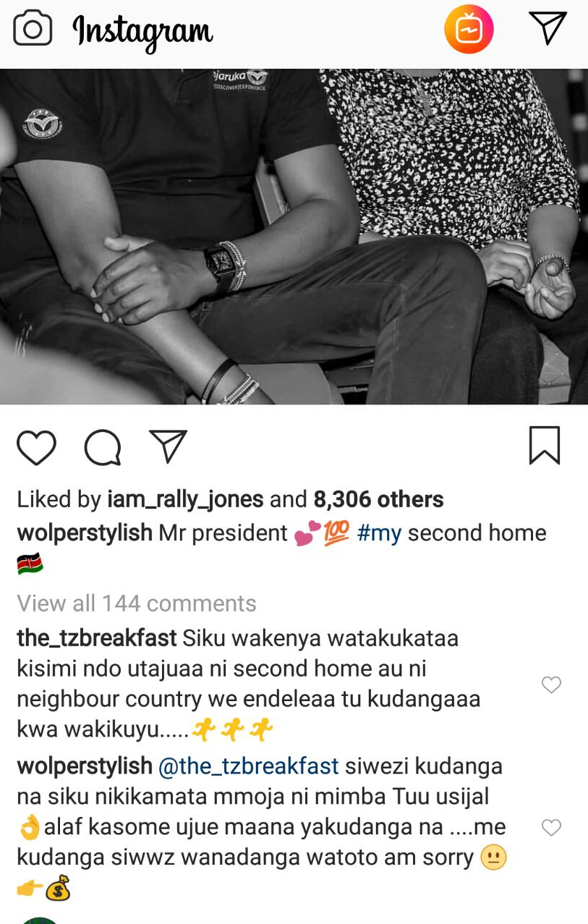Tap the @the_tzbreakfast mention in reply
This screenshot has height=924, width=588.
click(x=248, y=766)
